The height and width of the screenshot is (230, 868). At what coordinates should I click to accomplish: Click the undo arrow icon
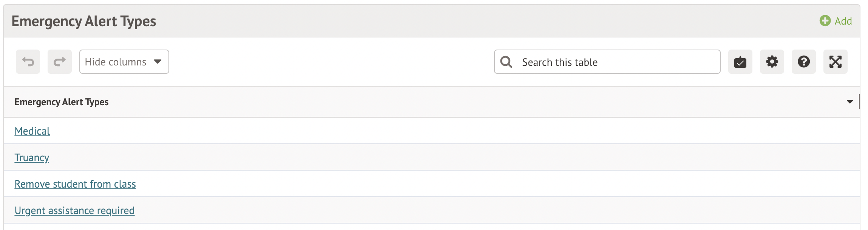[x=28, y=62]
